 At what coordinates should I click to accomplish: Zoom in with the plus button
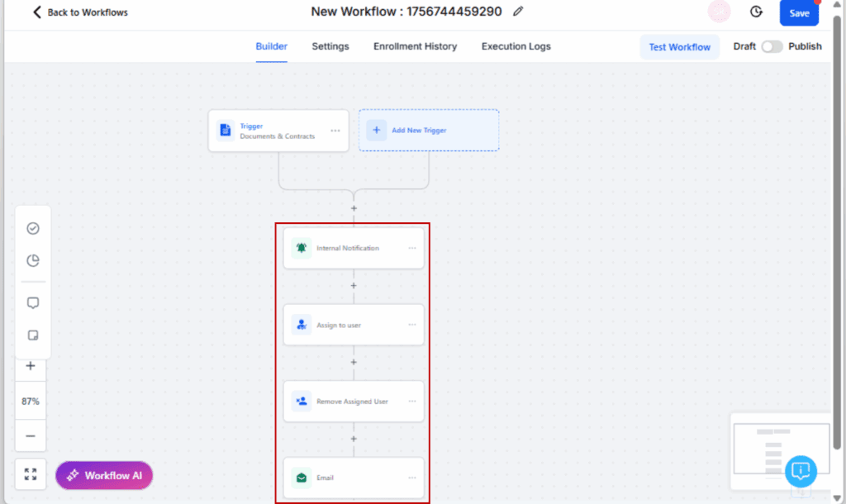31,366
